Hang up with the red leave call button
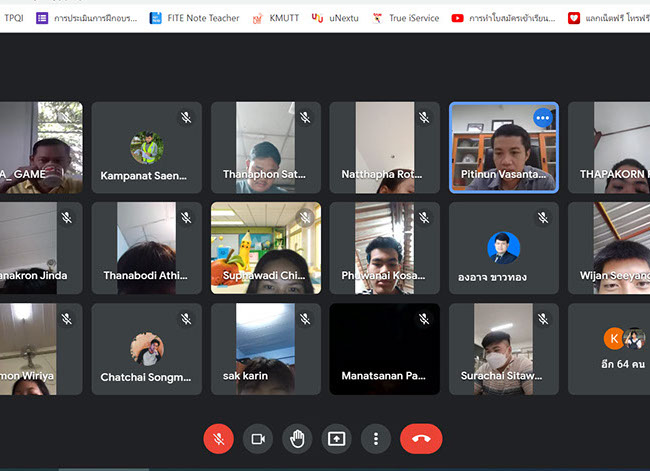The width and height of the screenshot is (650, 471). 421,438
